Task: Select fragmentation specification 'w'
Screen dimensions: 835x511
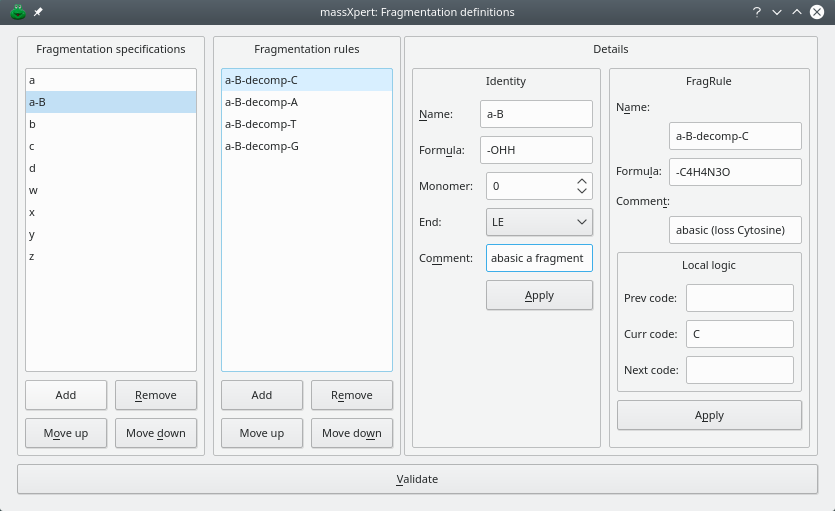Action: click(x=111, y=191)
